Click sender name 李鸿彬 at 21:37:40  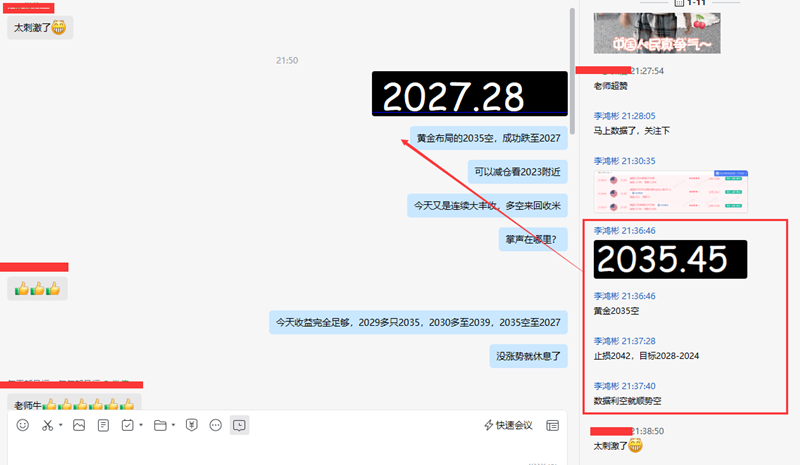[606, 386]
